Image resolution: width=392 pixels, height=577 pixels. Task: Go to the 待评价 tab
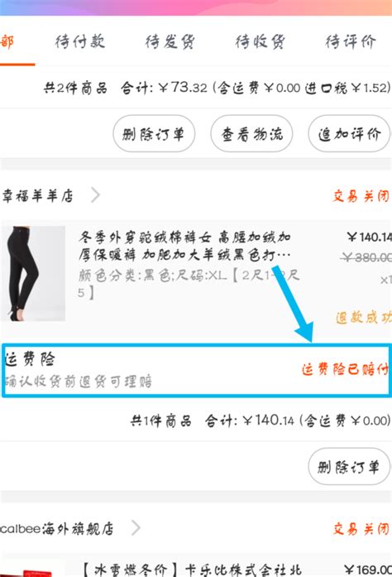pos(350,41)
